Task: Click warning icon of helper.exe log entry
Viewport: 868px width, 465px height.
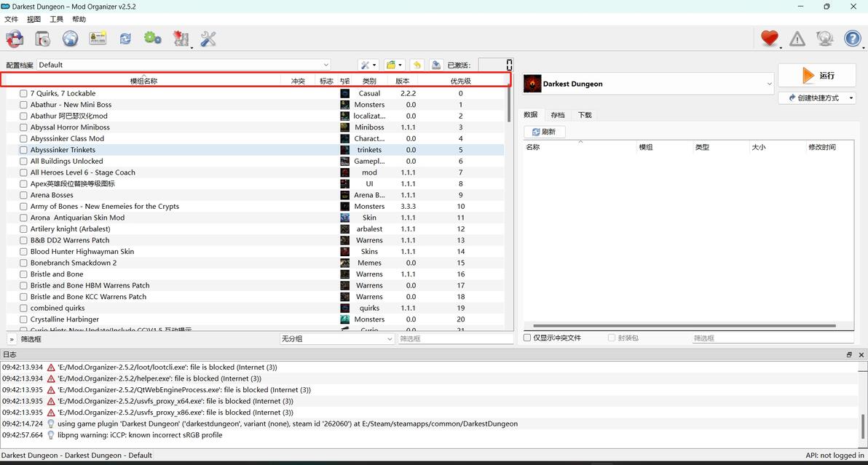Action: click(x=51, y=378)
